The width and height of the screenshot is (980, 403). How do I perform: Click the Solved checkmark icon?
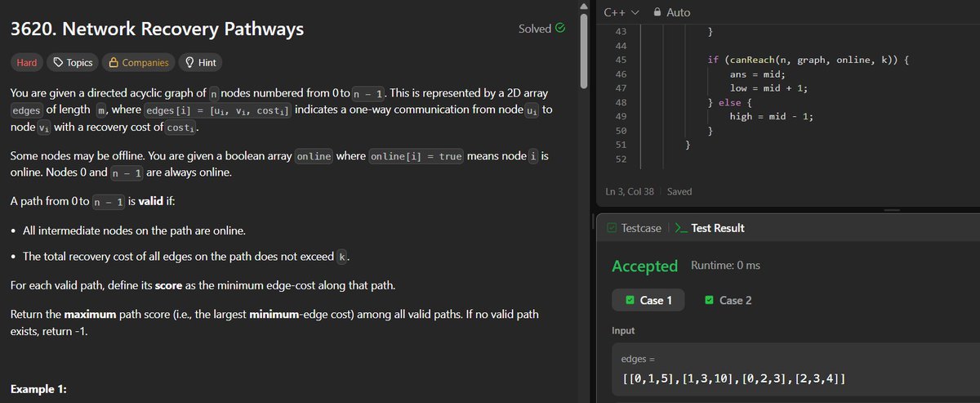559,29
